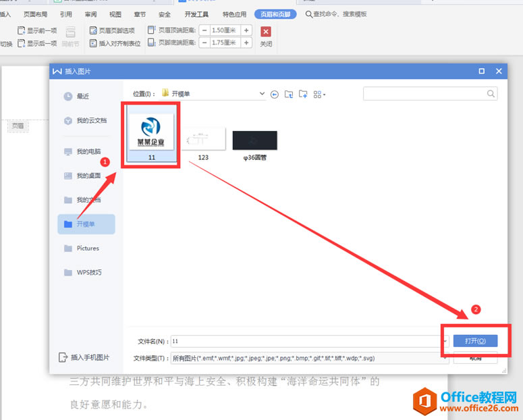Open 我的文档 folder in sidebar
This screenshot has height=420, width=523.
[82, 200]
